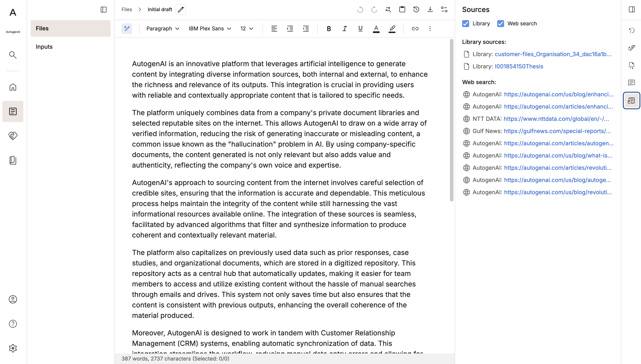This screenshot has width=641, height=364.
Task: Open user account profile icon
Action: point(13,299)
